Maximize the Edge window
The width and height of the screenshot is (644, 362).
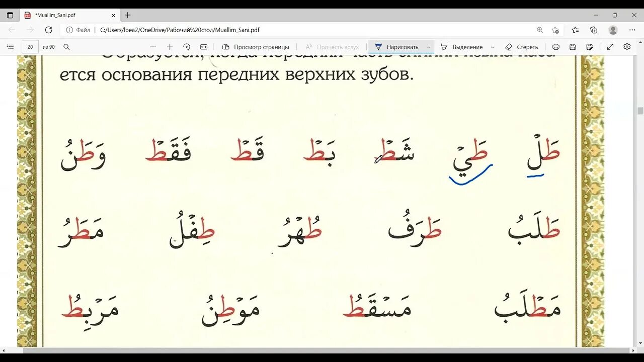pos(615,15)
